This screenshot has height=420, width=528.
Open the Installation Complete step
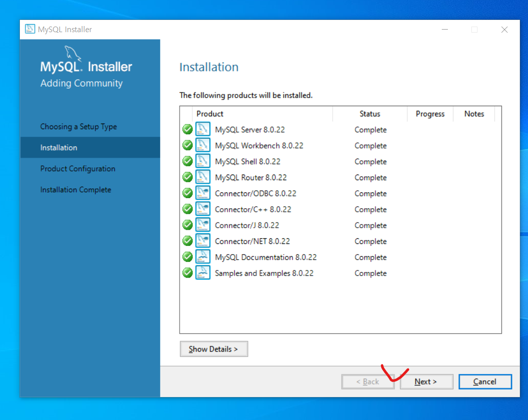(x=76, y=190)
